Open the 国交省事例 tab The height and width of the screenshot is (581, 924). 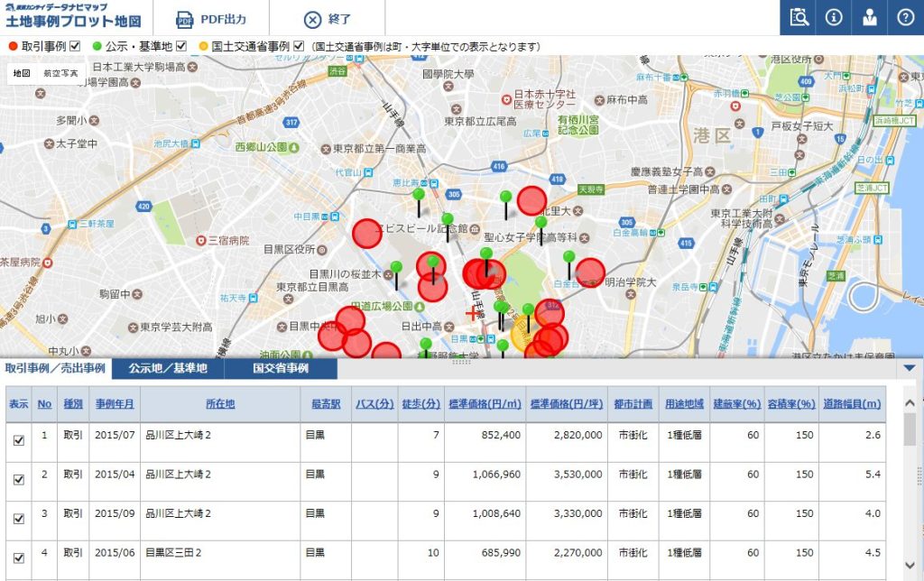(x=281, y=368)
